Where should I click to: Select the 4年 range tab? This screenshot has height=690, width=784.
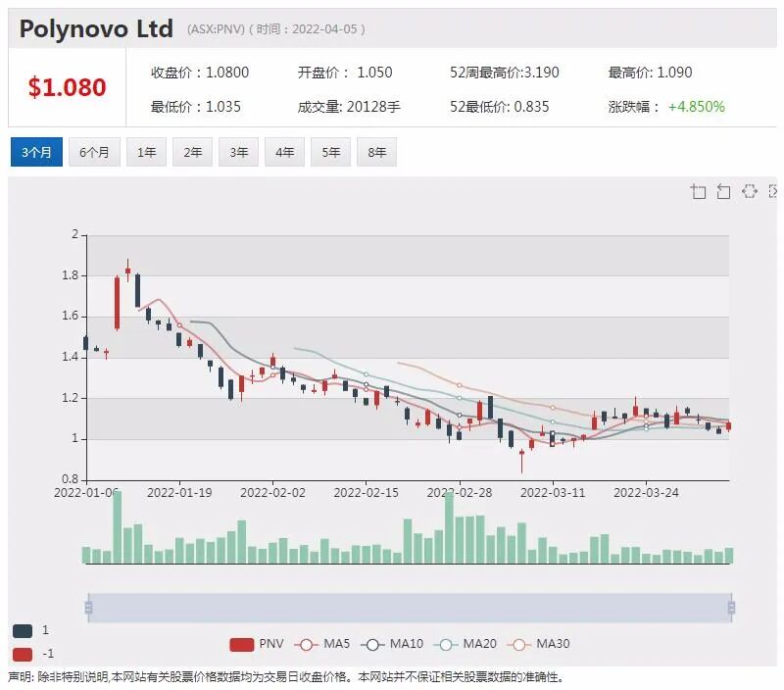(284, 152)
